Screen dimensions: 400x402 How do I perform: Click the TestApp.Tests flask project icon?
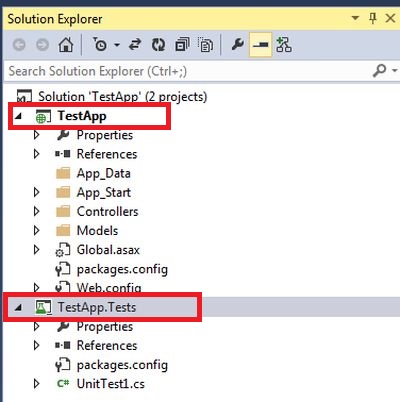43,307
